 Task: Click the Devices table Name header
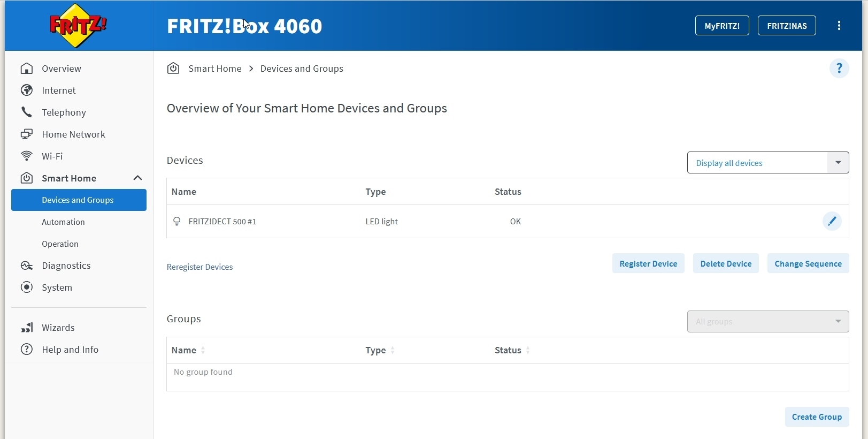(184, 192)
